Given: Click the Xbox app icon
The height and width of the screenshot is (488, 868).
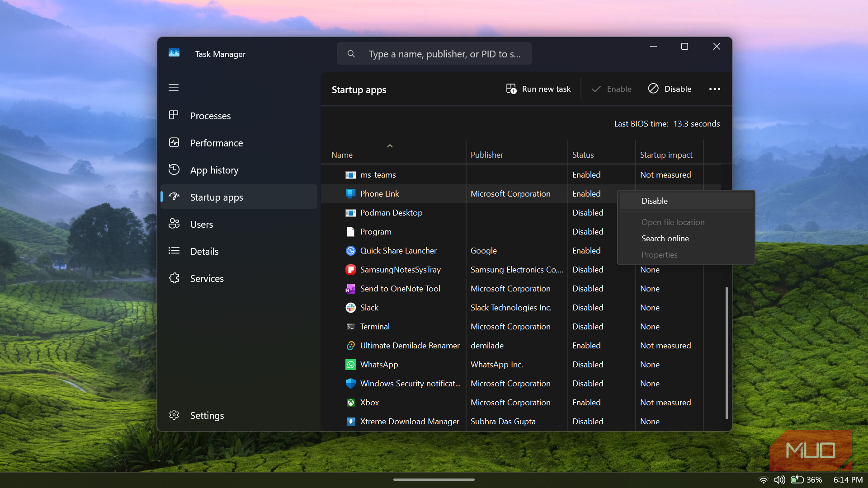Looking at the screenshot, I should 350,403.
